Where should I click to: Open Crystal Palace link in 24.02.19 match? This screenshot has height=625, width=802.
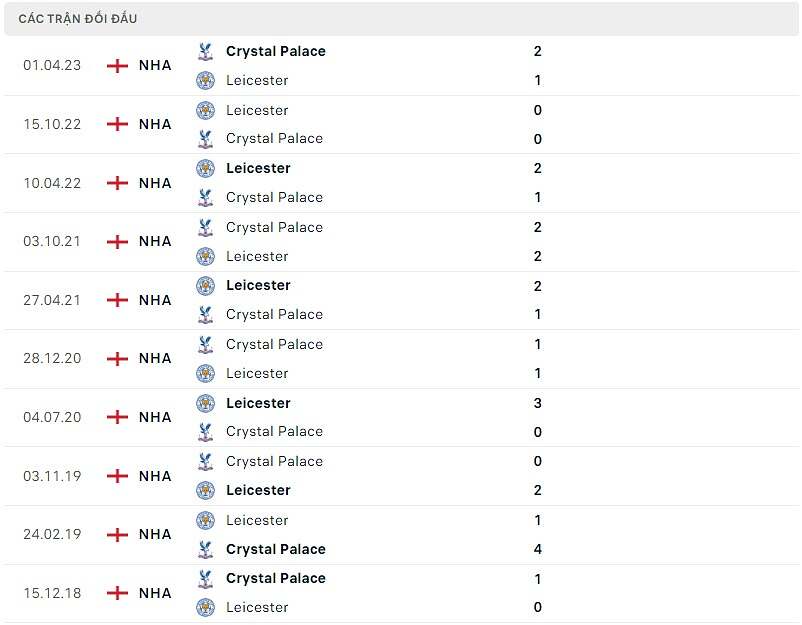tap(275, 549)
